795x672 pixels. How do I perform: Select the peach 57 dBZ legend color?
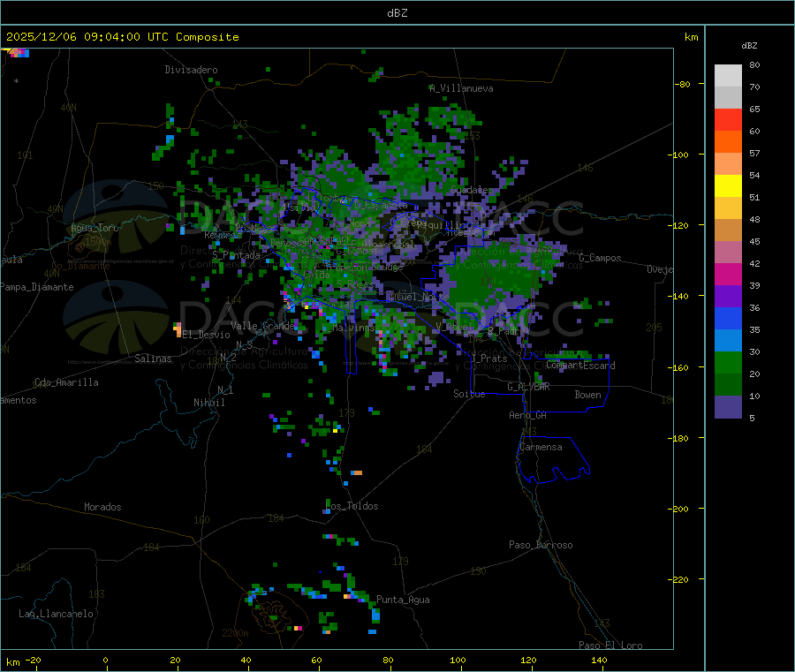pos(728,163)
